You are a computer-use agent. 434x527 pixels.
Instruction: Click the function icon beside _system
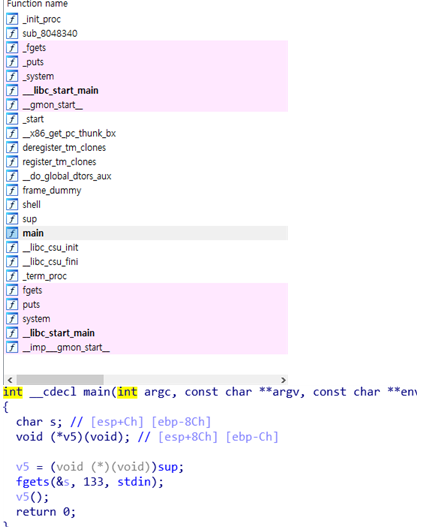[x=12, y=76]
